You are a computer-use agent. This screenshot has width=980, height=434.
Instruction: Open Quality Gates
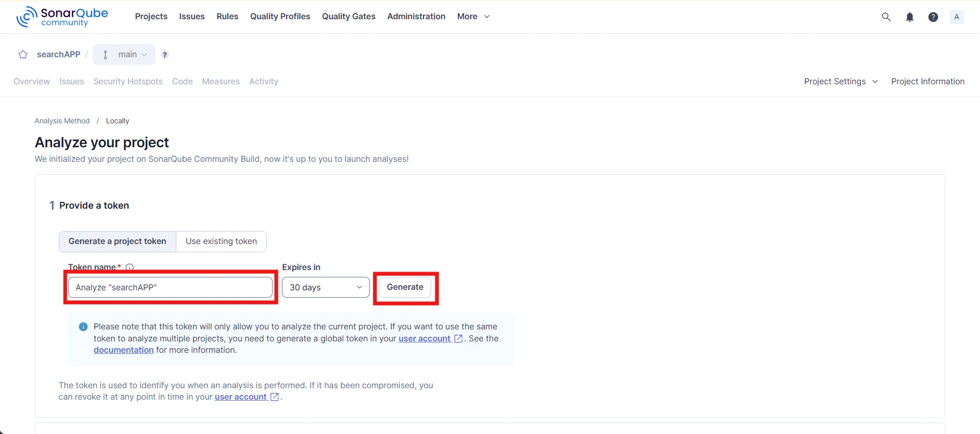[349, 17]
